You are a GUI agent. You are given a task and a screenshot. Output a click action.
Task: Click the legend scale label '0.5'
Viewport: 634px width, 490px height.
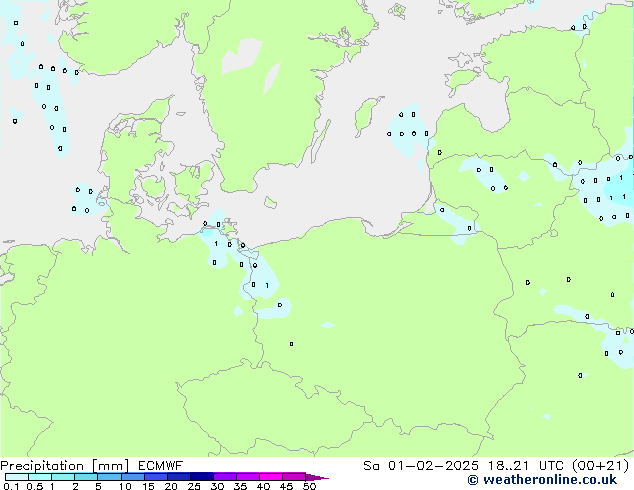[35, 486]
